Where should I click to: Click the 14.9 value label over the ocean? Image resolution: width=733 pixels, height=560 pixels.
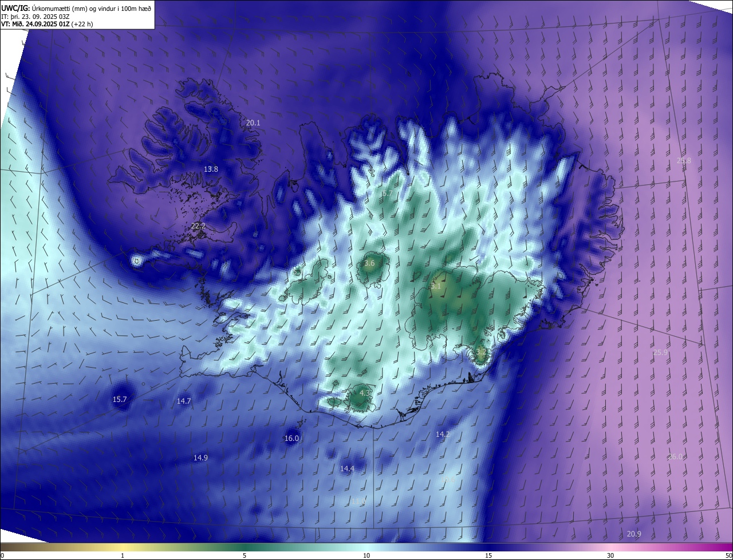point(200,458)
